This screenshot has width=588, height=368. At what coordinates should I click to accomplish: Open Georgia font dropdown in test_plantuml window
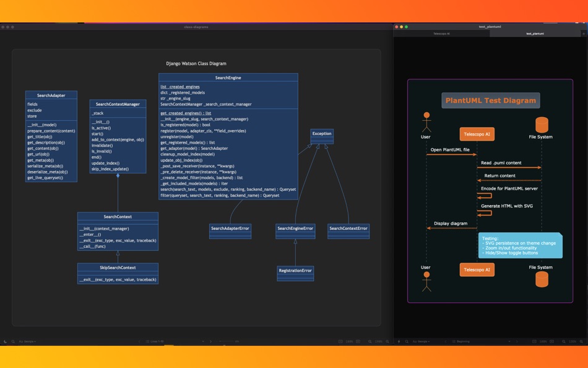click(421, 342)
